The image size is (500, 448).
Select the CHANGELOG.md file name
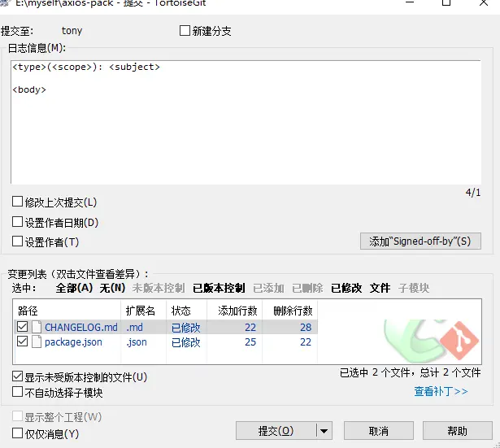point(81,327)
